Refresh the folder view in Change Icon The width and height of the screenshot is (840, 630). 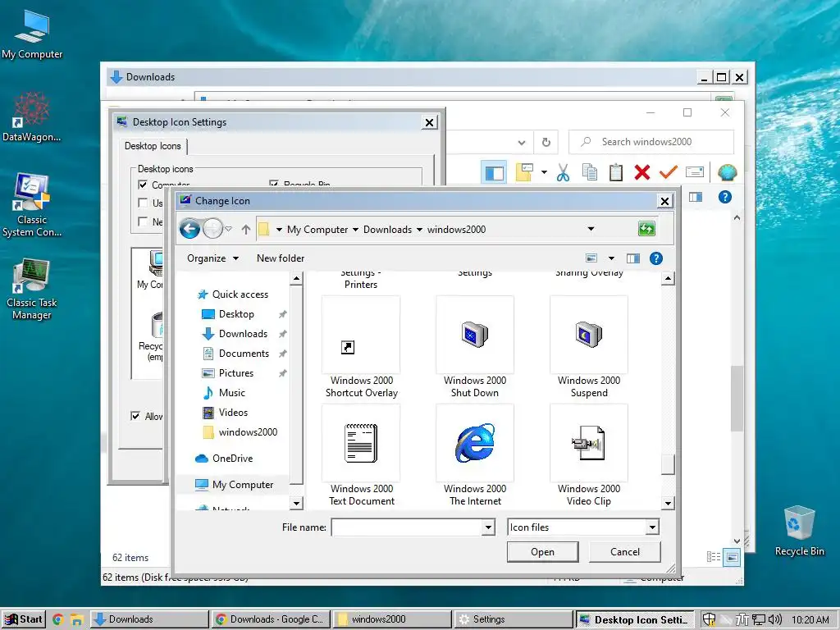click(646, 229)
